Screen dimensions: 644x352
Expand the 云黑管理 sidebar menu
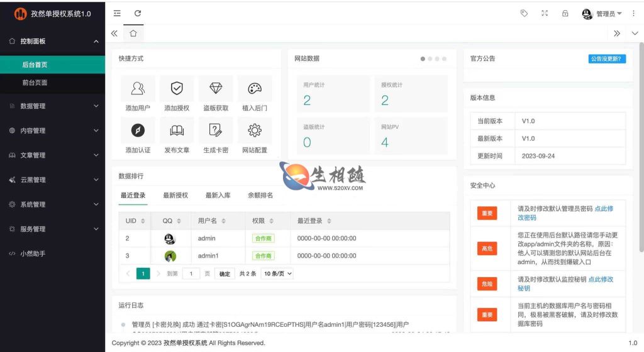pyautogui.click(x=53, y=180)
